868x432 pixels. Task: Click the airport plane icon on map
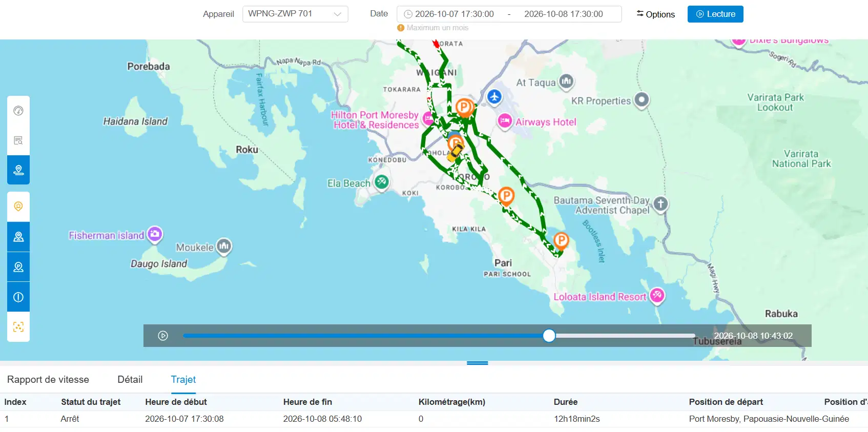(494, 96)
